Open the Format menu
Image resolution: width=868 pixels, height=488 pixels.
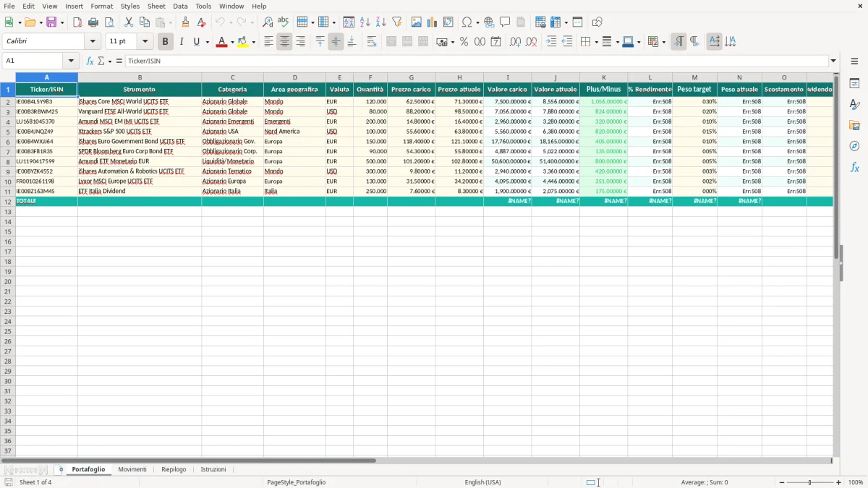click(101, 6)
